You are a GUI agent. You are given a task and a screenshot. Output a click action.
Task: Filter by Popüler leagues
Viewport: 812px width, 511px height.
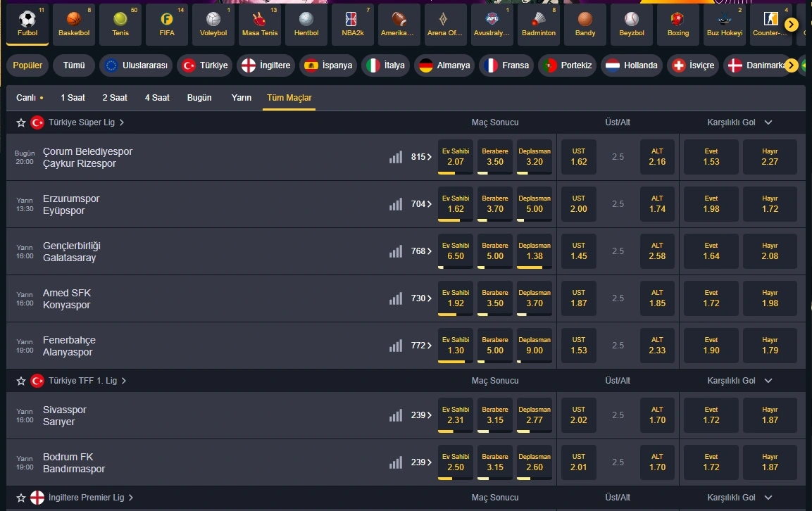point(27,65)
